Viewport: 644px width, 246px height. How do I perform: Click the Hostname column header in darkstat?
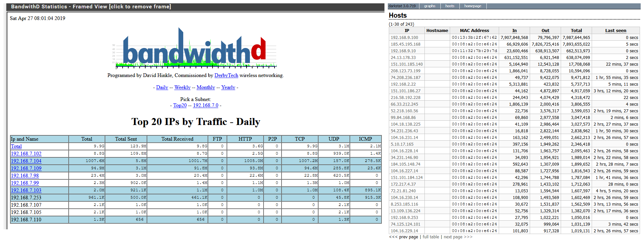(x=437, y=31)
